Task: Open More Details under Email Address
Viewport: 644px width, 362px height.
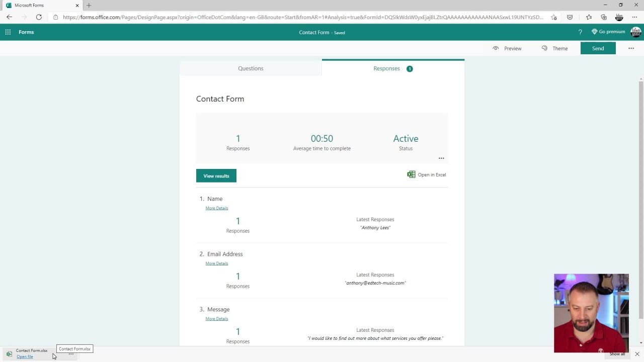Action: click(216, 263)
